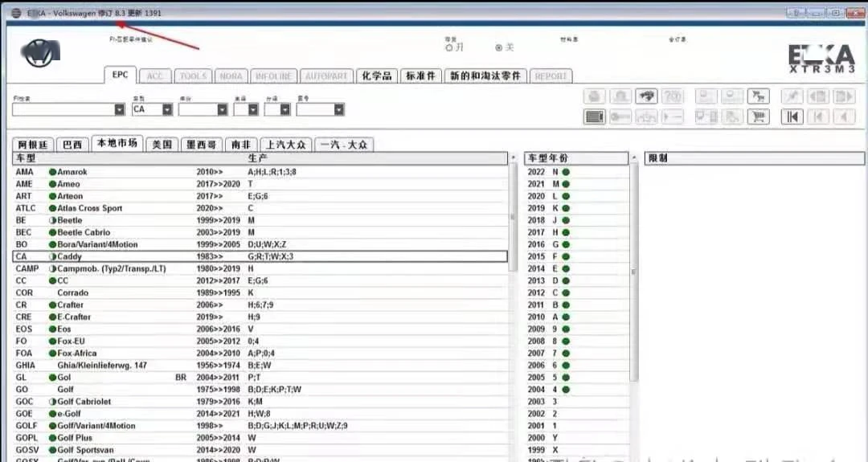Select model year 2003 3

[576, 402]
